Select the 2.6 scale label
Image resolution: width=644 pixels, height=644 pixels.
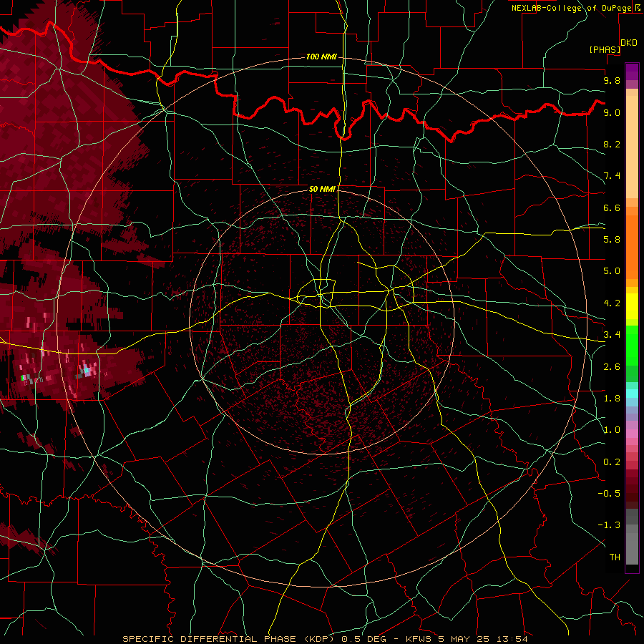[x=612, y=367]
